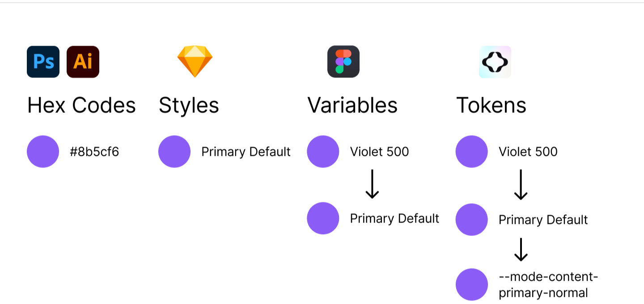The width and height of the screenshot is (644, 304).
Task: Click the Sketch diamond icon
Action: [x=195, y=61]
